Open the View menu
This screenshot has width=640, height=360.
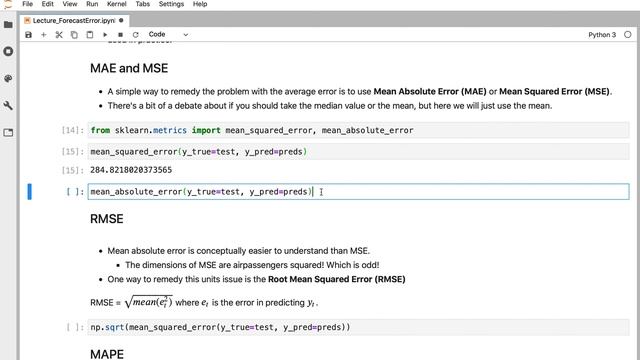[70, 4]
